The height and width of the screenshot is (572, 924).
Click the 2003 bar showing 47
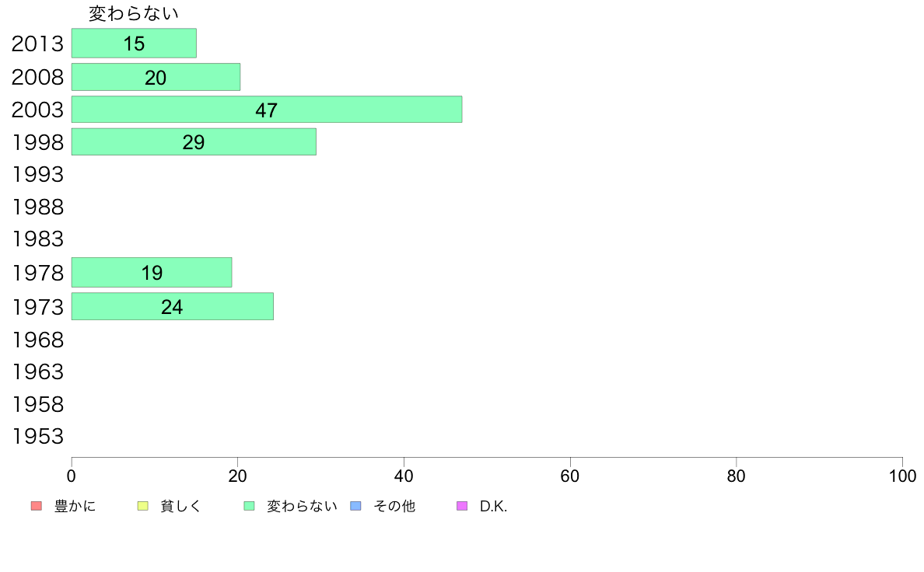coord(266,110)
